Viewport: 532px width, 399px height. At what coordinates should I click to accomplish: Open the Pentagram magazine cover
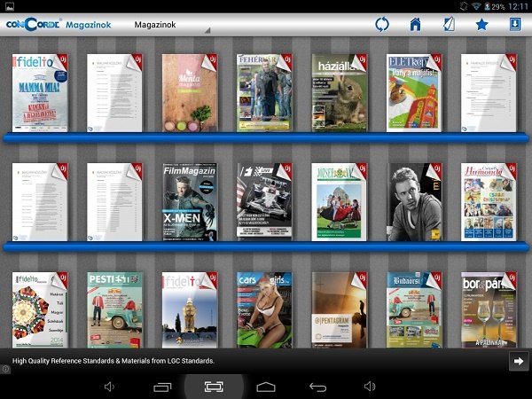click(340, 309)
